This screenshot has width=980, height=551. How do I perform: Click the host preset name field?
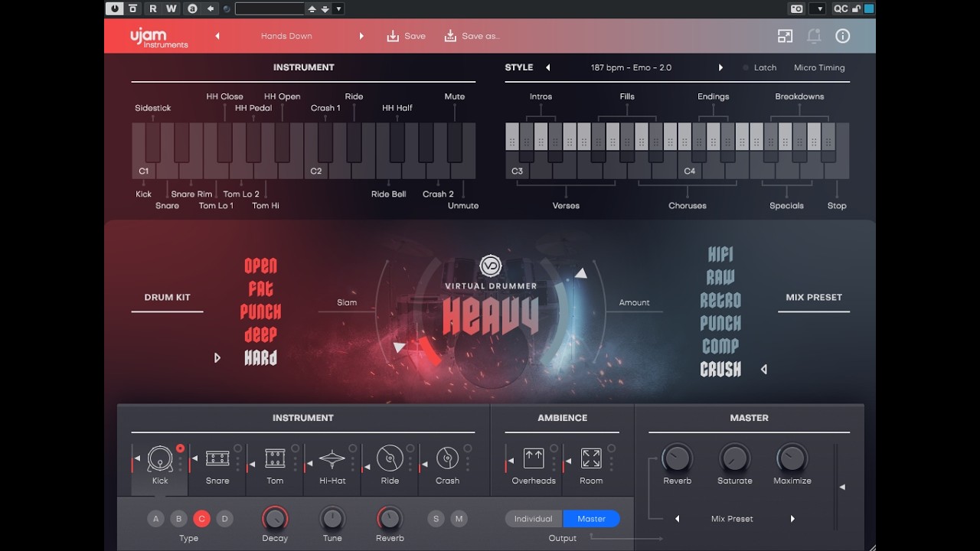coord(269,8)
